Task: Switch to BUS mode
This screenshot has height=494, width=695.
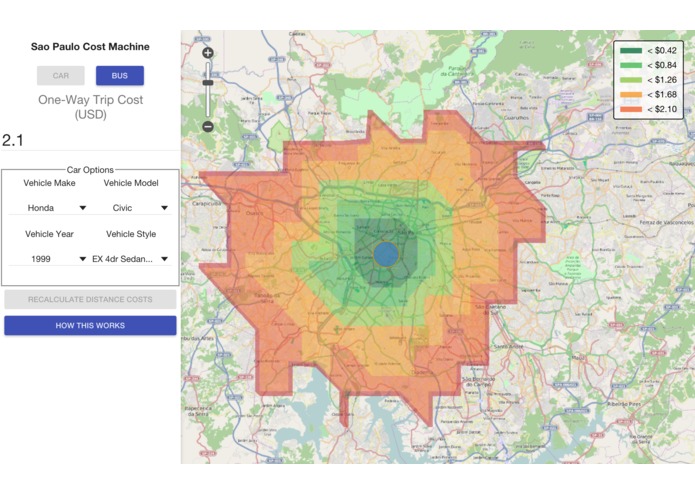Action: tap(120, 76)
